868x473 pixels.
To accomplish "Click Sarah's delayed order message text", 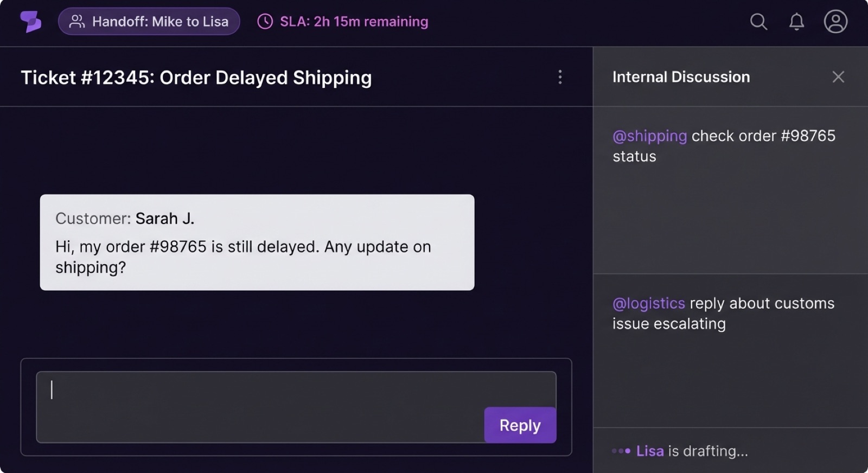I will 243,257.
